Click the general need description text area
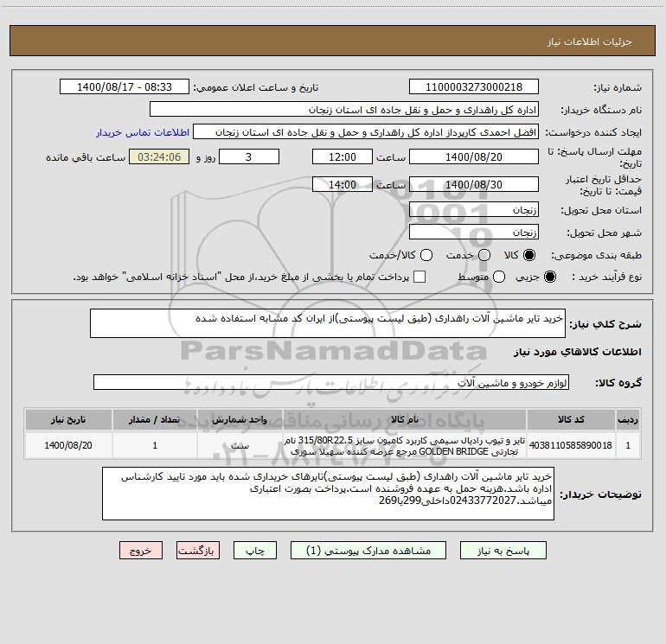666x644 pixels. 328,323
